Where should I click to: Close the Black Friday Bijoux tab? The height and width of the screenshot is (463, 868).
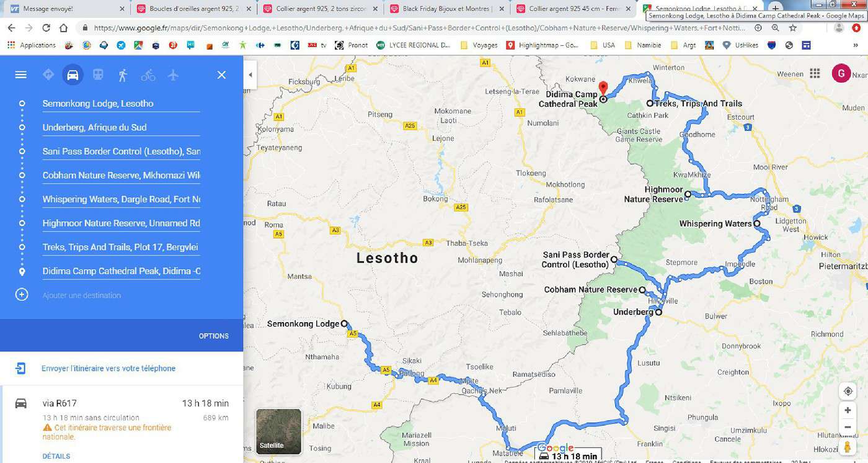click(x=501, y=9)
